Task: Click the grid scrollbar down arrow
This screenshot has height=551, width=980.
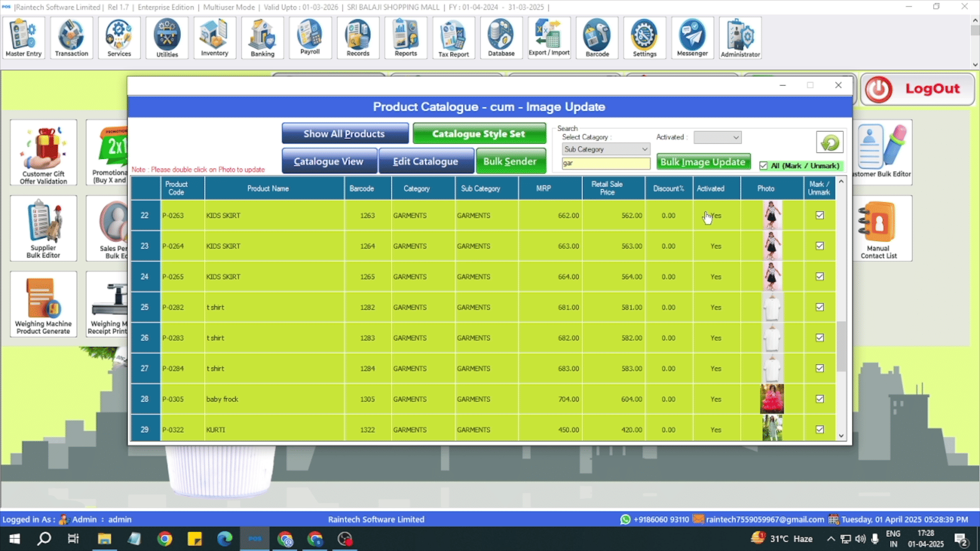Action: click(841, 436)
